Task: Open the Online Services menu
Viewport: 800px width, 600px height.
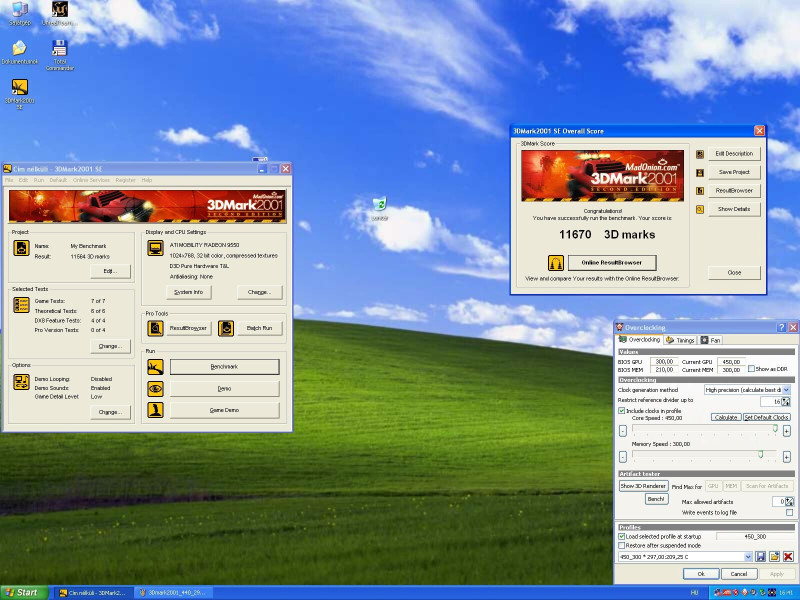Action: point(91,180)
